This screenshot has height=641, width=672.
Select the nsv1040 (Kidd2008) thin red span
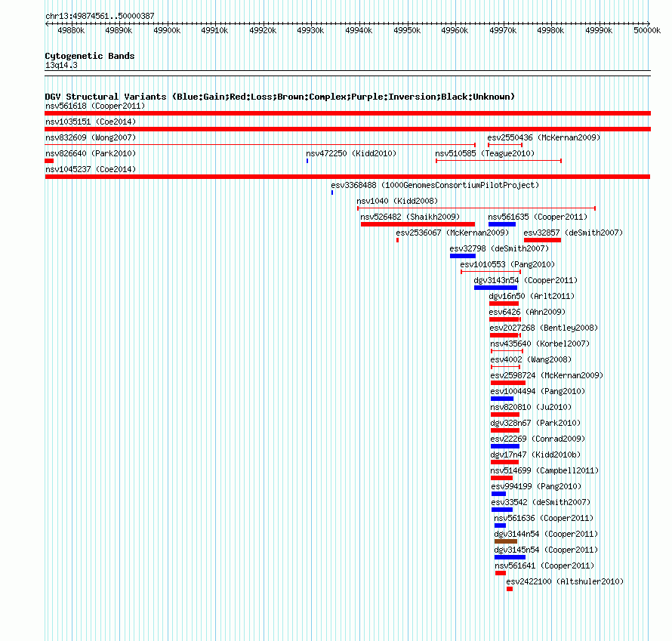point(476,208)
